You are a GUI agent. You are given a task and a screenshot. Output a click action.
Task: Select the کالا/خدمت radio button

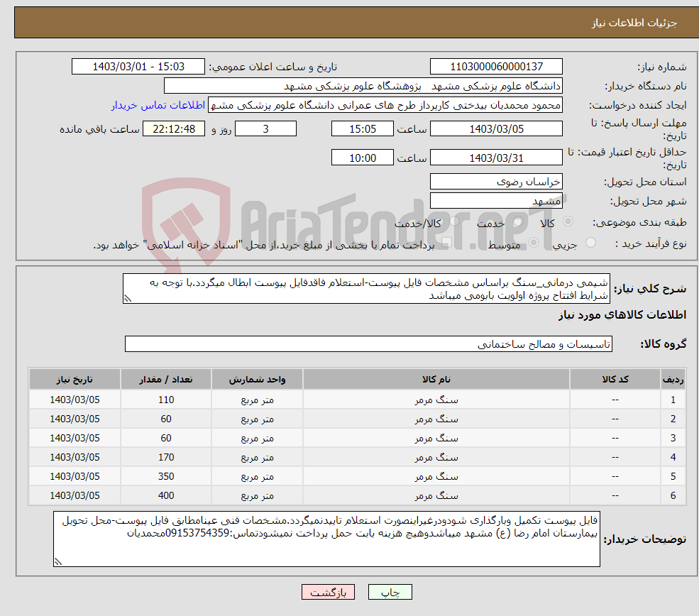[455, 221]
